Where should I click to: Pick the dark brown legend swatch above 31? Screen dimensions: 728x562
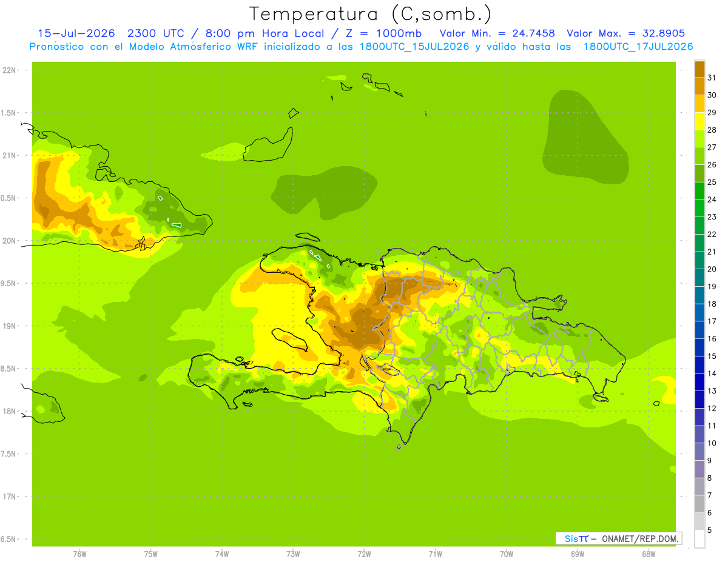[x=699, y=69]
